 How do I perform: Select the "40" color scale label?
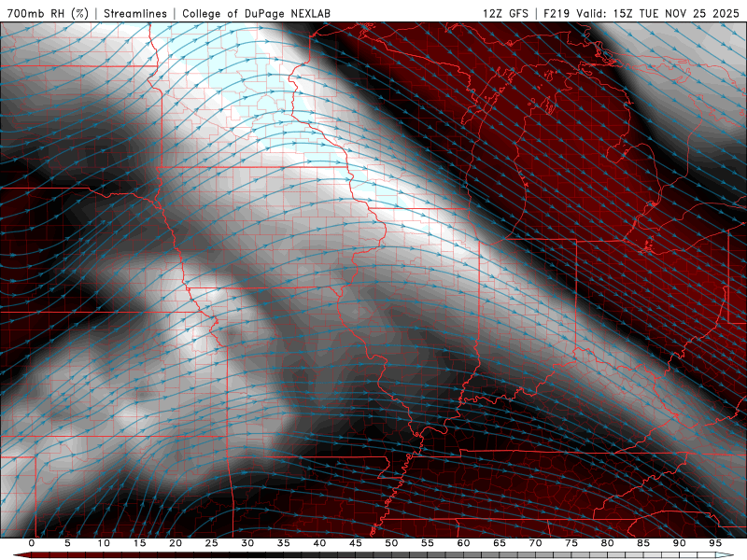coord(319,543)
